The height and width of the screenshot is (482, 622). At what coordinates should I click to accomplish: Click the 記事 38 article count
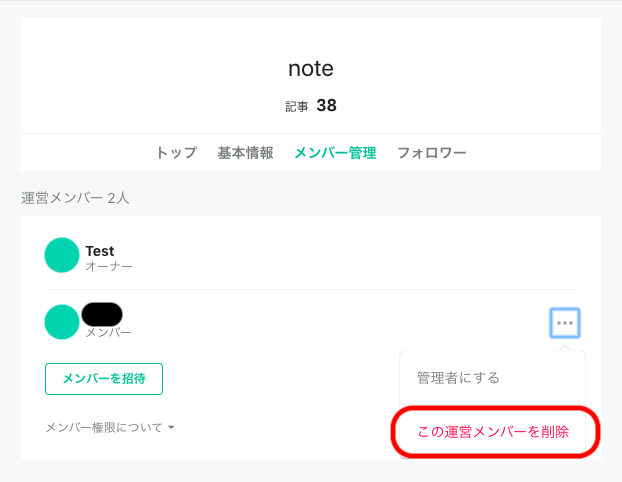[x=311, y=106]
